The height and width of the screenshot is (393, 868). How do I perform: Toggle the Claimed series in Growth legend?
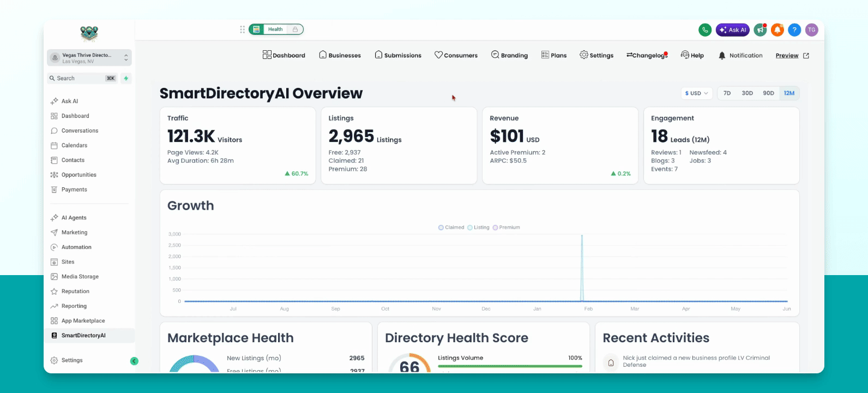(451, 228)
